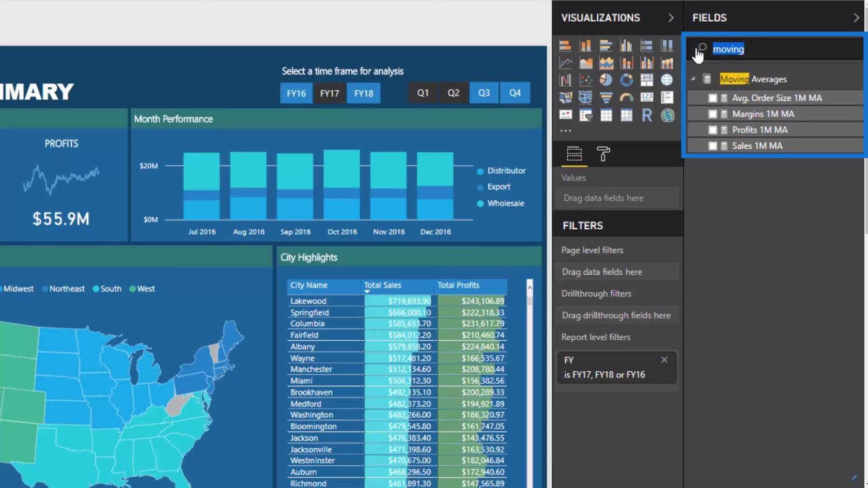Select the Line chart visual
This screenshot has height=488, width=868.
tap(565, 63)
